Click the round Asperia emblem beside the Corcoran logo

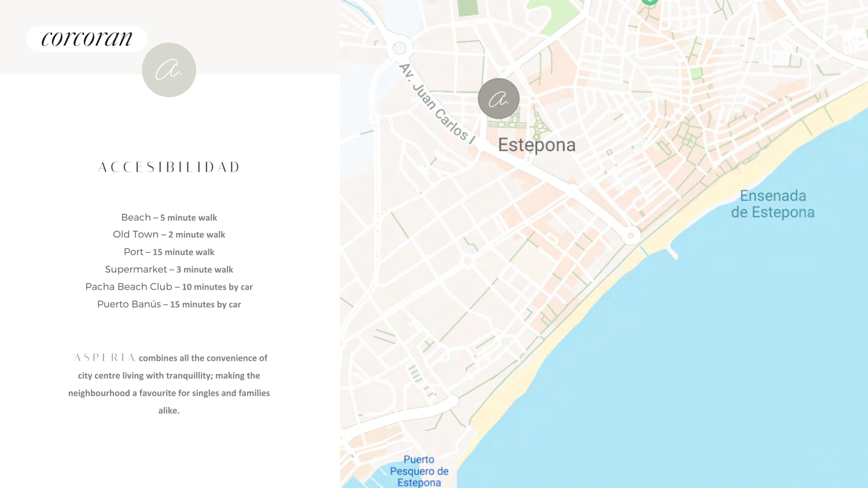click(169, 70)
